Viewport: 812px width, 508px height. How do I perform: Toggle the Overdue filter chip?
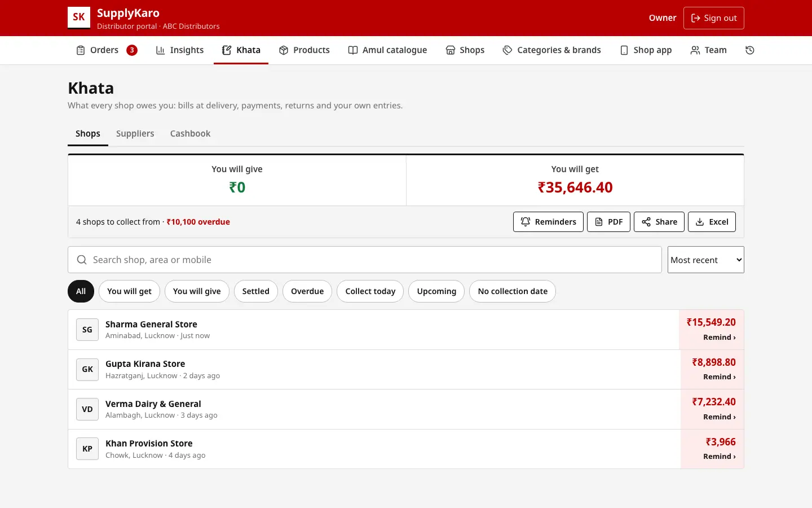(307, 291)
